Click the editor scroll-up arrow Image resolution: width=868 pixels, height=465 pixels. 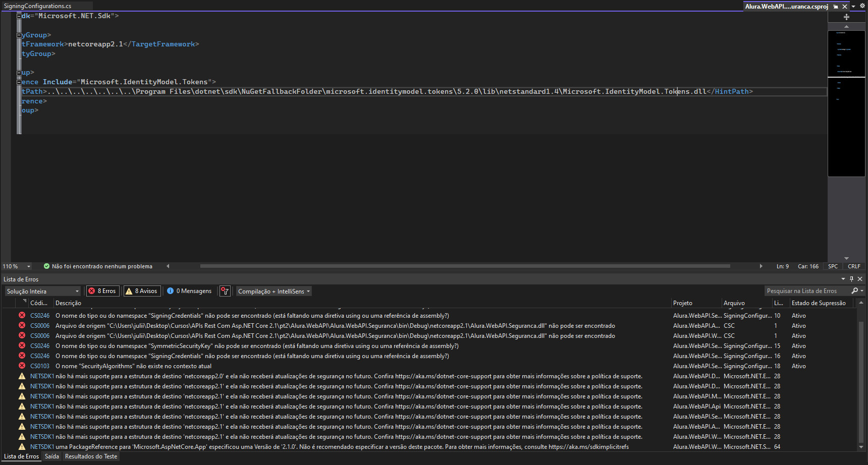pyautogui.click(x=846, y=26)
